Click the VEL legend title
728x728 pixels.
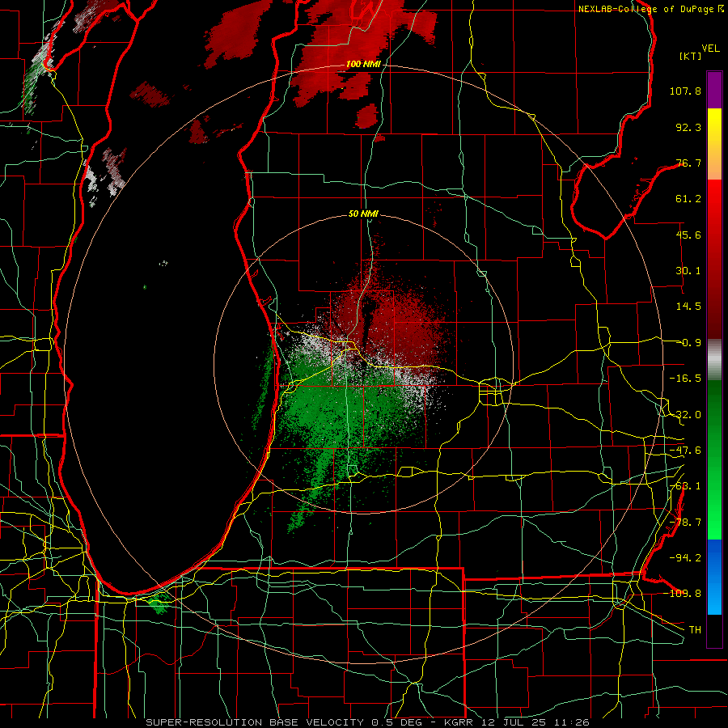pos(710,49)
